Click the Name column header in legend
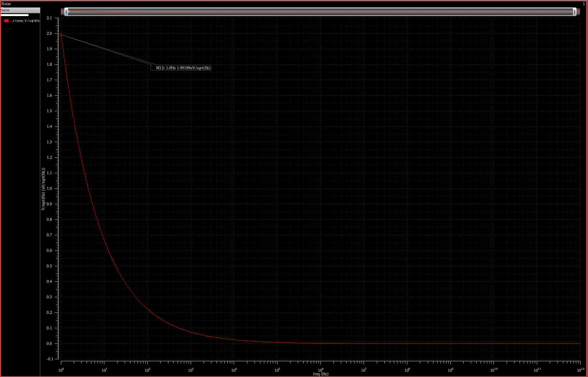This screenshot has height=377, width=588. point(20,10)
